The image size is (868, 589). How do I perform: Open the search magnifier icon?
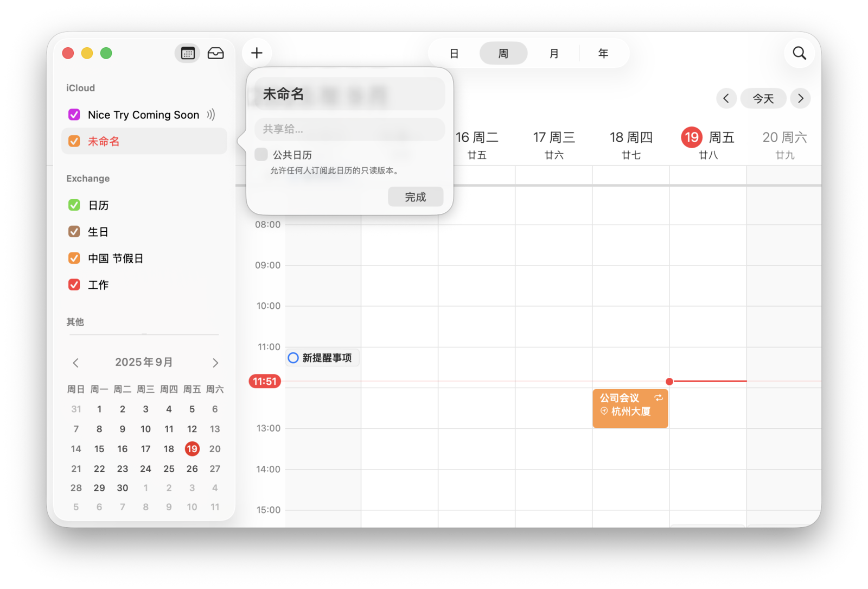(799, 53)
